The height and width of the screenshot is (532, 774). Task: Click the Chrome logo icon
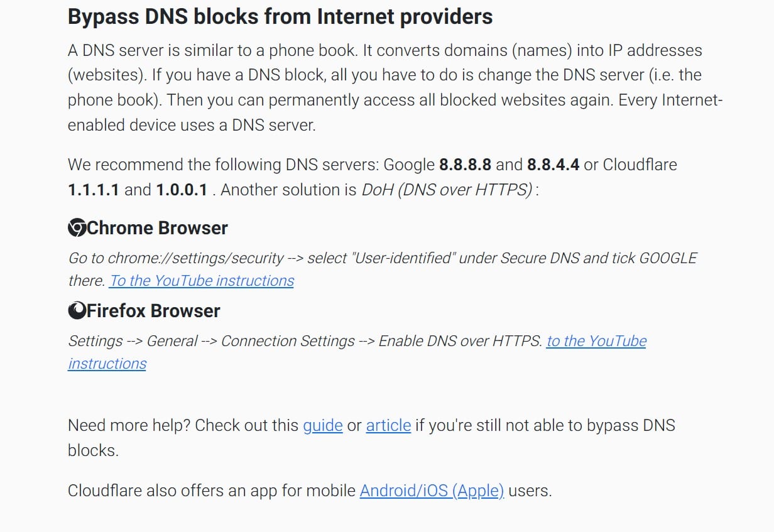77,227
